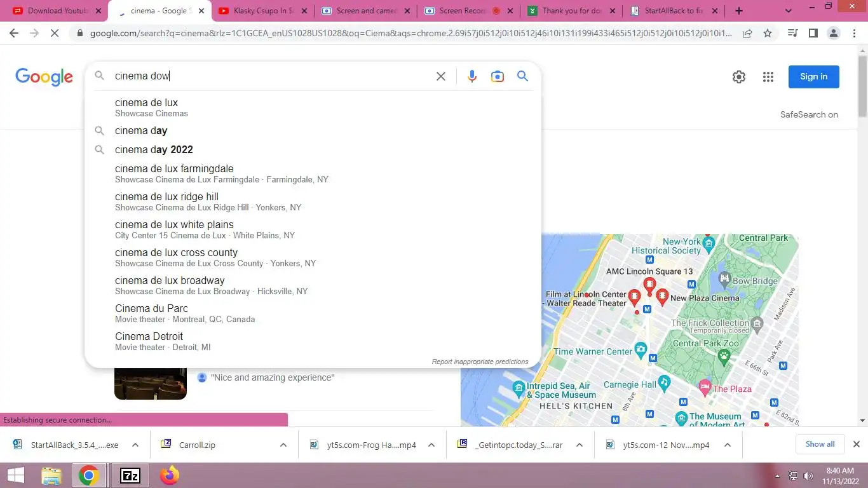Viewport: 868px width, 488px height.
Task: Go to the Google logo homepage
Action: pyautogui.click(x=44, y=77)
